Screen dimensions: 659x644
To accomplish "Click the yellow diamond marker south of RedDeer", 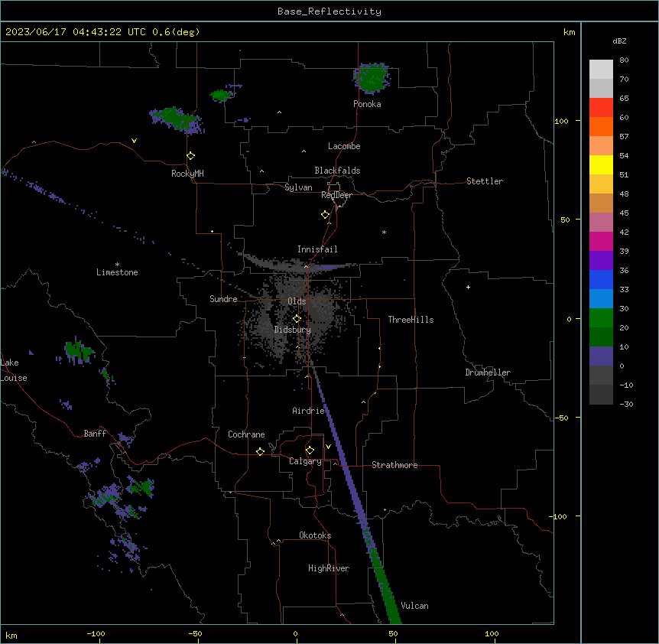I will (326, 215).
